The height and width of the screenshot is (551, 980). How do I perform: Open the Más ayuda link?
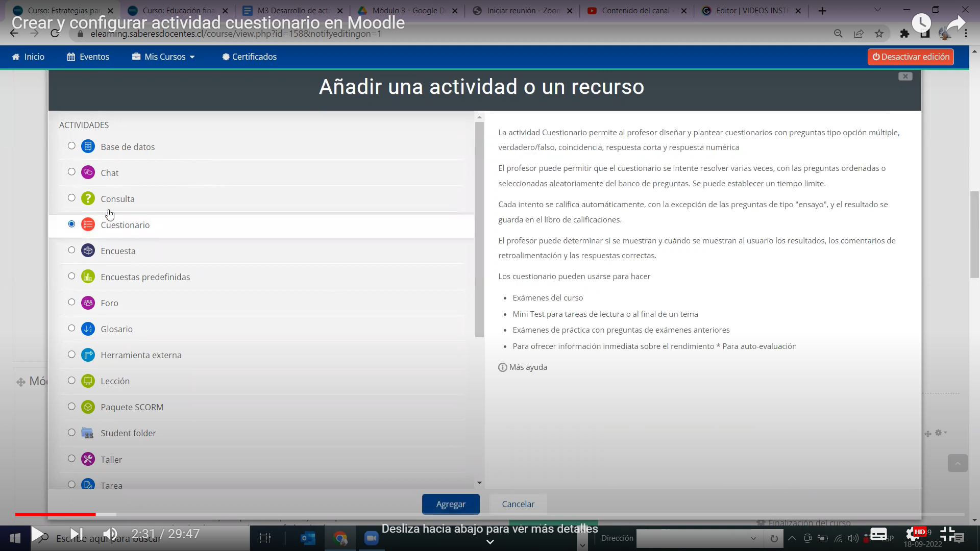coord(528,367)
